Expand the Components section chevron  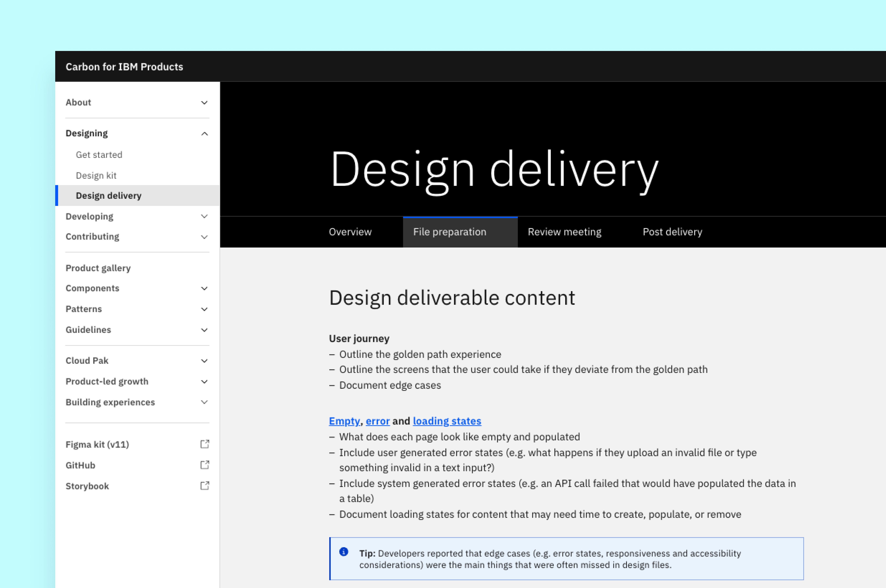tap(204, 288)
